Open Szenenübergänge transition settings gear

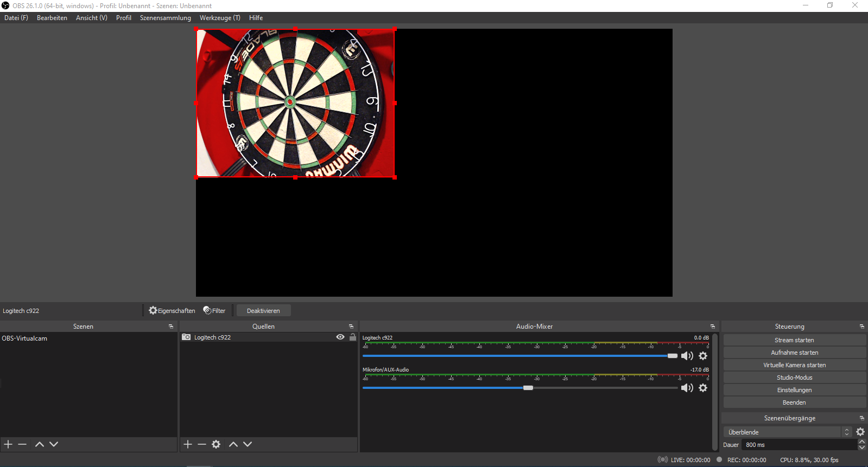tap(860, 432)
